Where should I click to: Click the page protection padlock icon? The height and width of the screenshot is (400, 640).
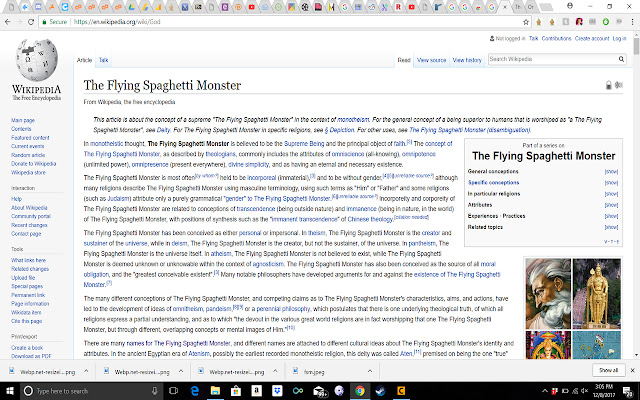point(609,85)
